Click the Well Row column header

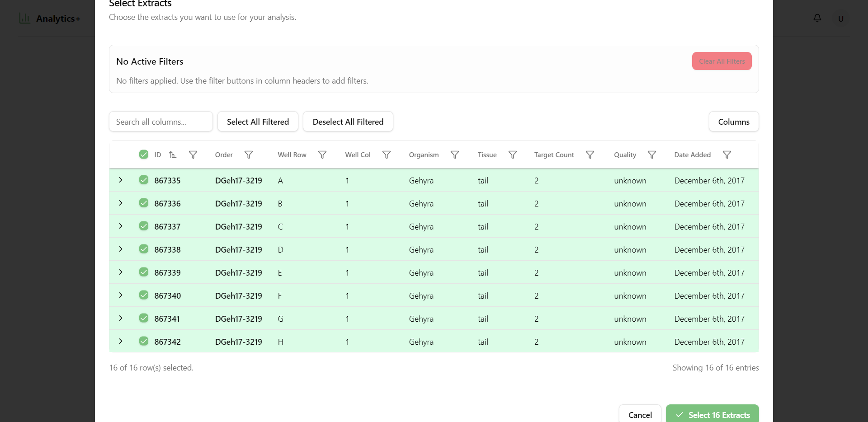(292, 155)
